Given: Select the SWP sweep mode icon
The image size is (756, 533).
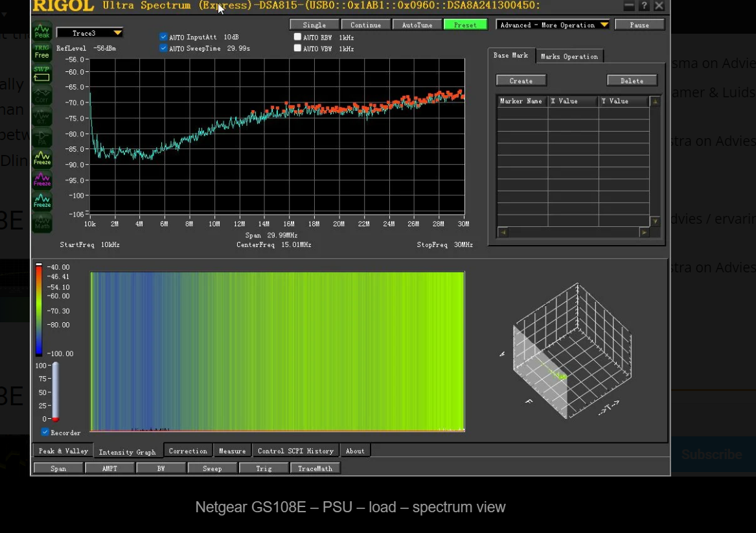Looking at the screenshot, I should (x=42, y=74).
